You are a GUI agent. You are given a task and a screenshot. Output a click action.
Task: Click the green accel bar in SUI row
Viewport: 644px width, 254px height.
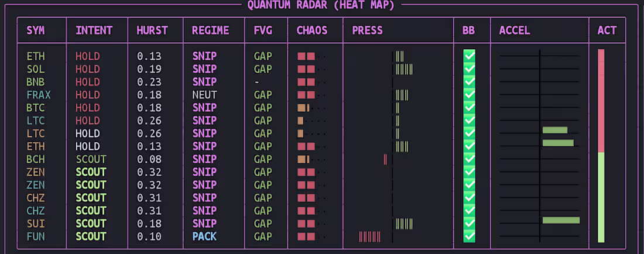click(561, 221)
